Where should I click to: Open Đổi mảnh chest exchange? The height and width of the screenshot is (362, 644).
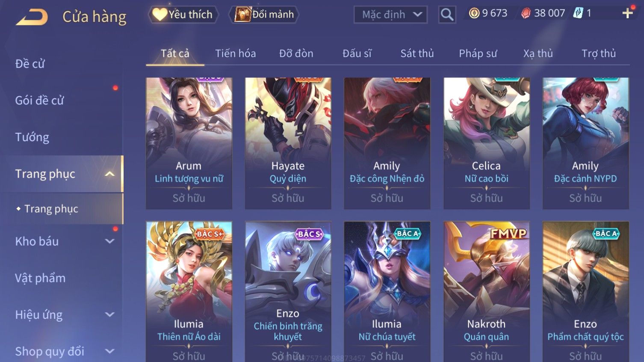pyautogui.click(x=264, y=15)
